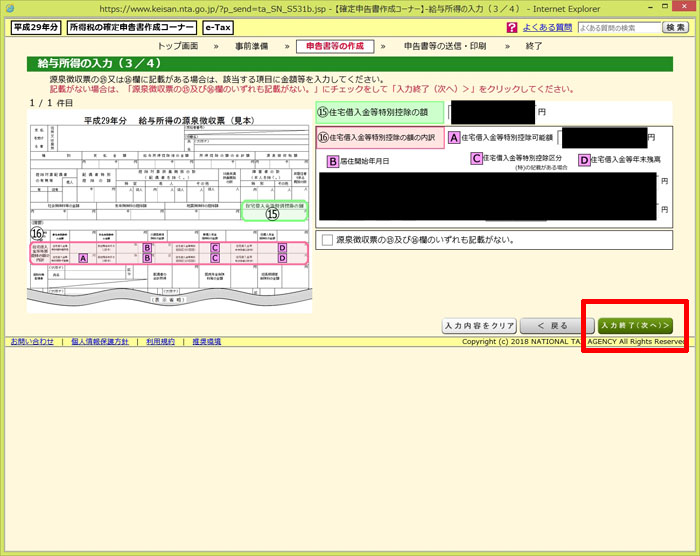Click the 入力終了(次へ)> button

635,326
